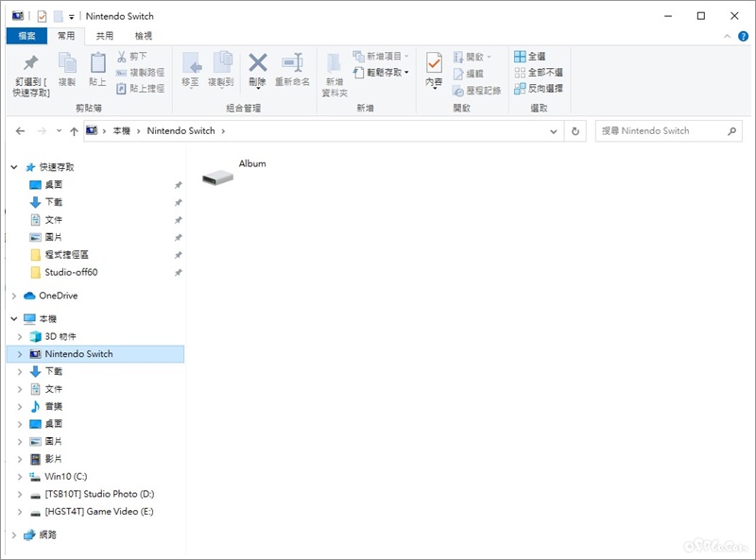Click the Copy to icon
Viewport: 756px width, 560px height.
(222, 62)
